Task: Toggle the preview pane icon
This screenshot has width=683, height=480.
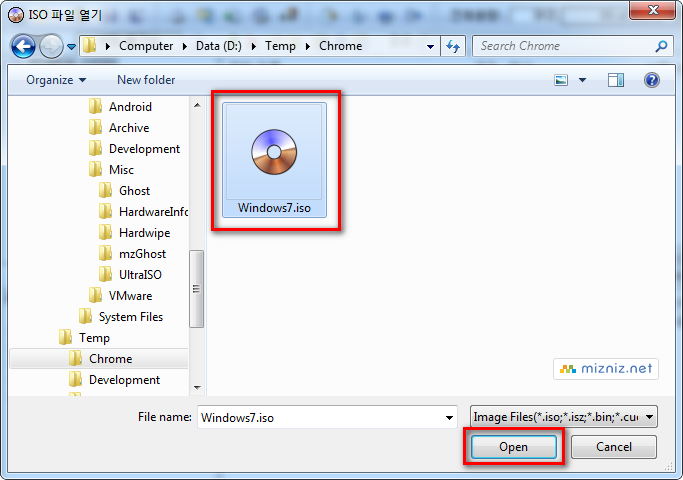Action: pyautogui.click(x=615, y=80)
